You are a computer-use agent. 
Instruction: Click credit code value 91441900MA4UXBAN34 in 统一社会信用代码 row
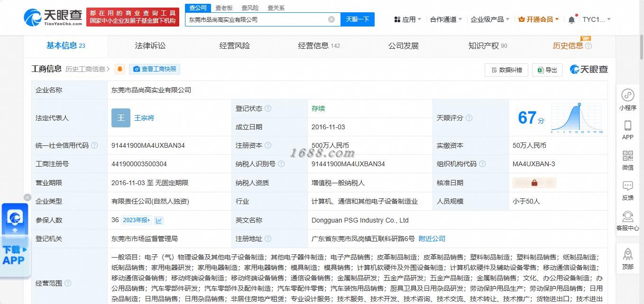tap(148, 145)
